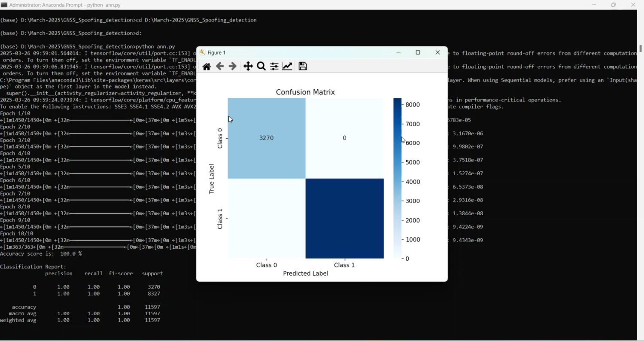The height and width of the screenshot is (341, 644).
Task: Open the figure options editor icon
Action: [x=288, y=66]
